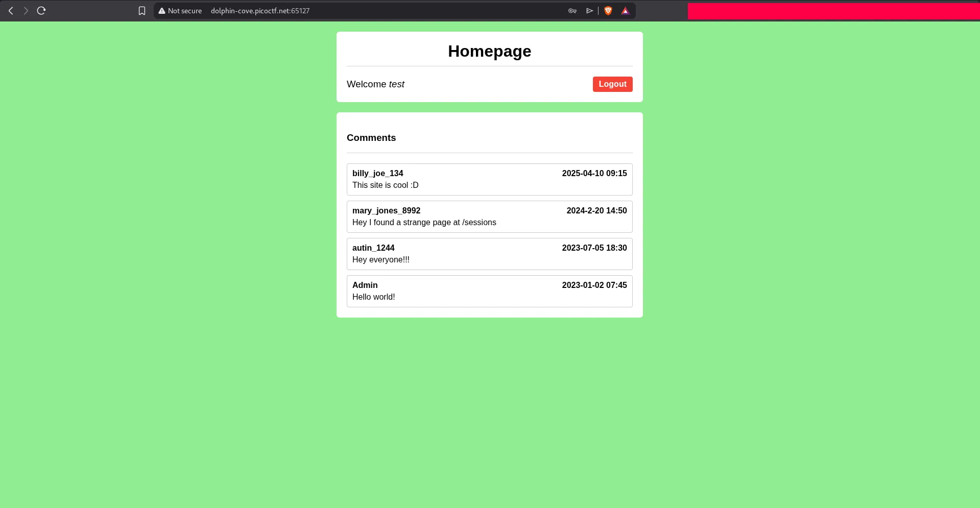This screenshot has height=508, width=980.
Task: Click the 2025-04-10 09:15 timestamp
Action: coord(594,174)
